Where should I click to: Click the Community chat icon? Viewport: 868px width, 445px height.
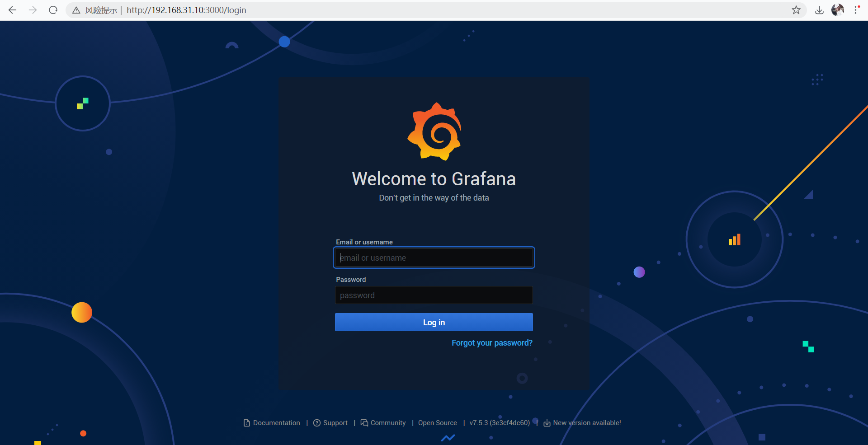coord(364,423)
